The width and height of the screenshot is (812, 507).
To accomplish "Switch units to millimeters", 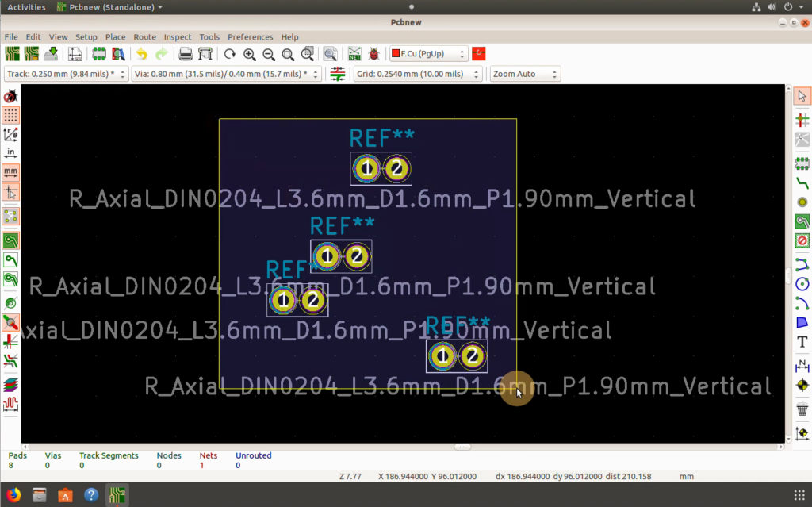I will click(10, 172).
